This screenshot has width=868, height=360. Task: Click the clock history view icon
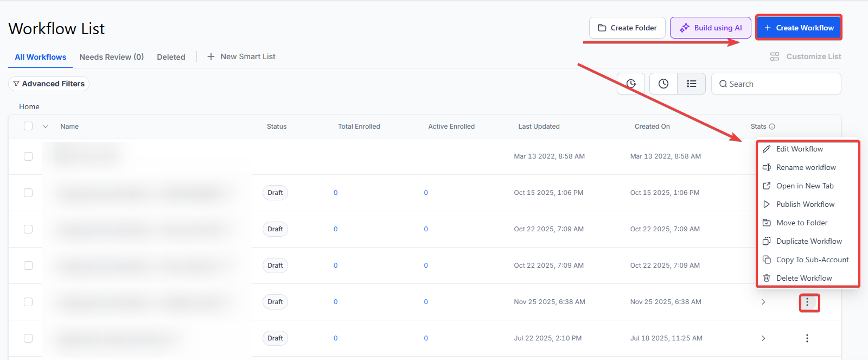663,84
